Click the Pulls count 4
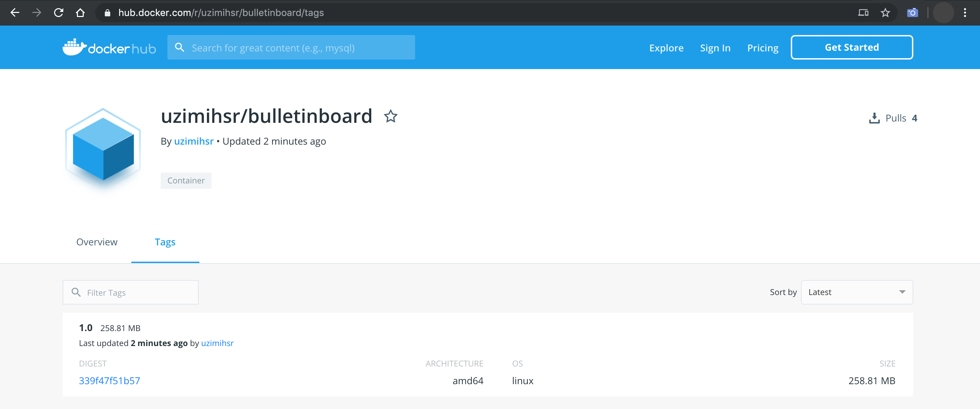 (x=915, y=118)
